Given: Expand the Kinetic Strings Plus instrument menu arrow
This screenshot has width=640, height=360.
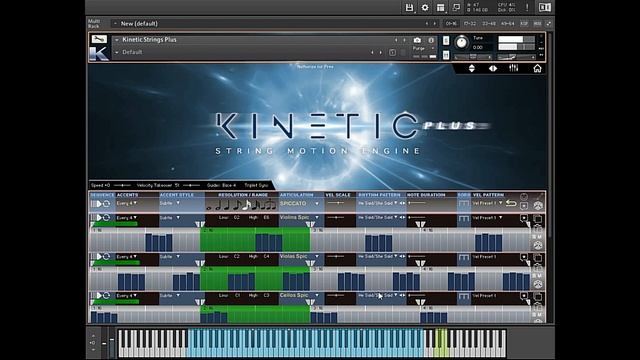Looking at the screenshot, I should coord(117,40).
